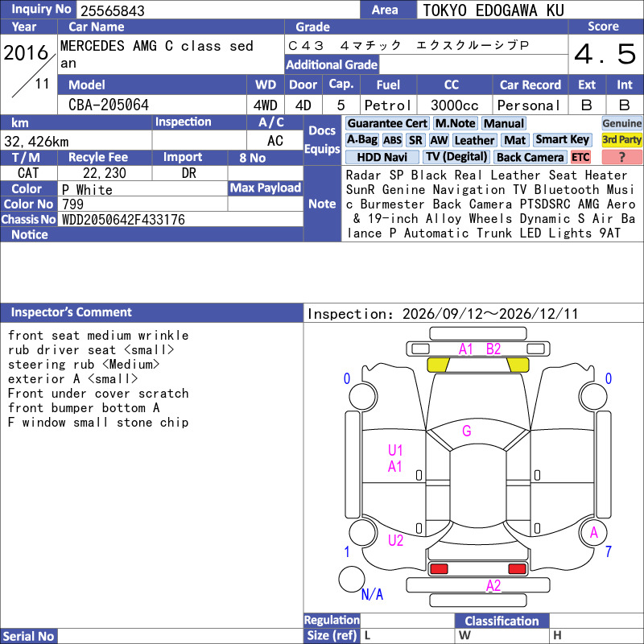The image size is (644, 644).
Task: Click the B2 mark on front bumper
Action: (x=493, y=349)
